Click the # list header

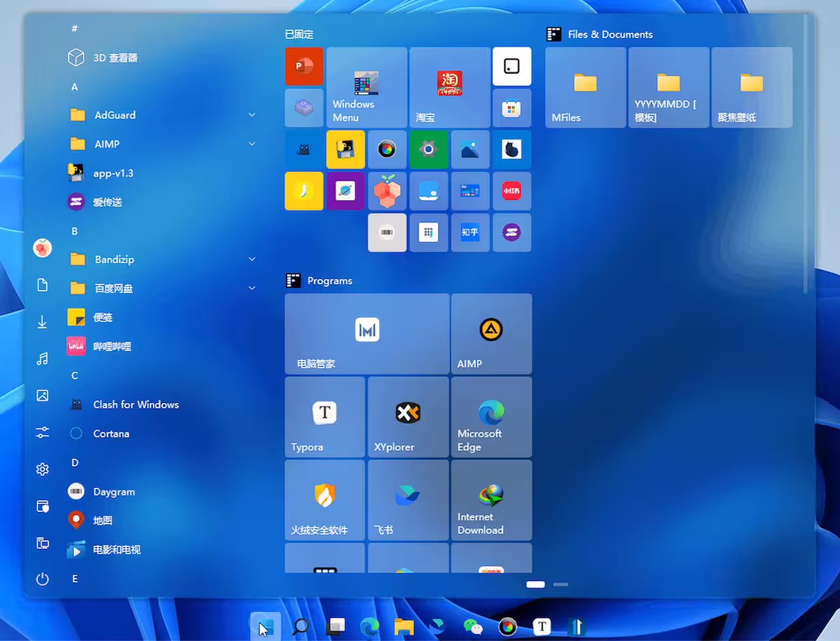[x=74, y=28]
